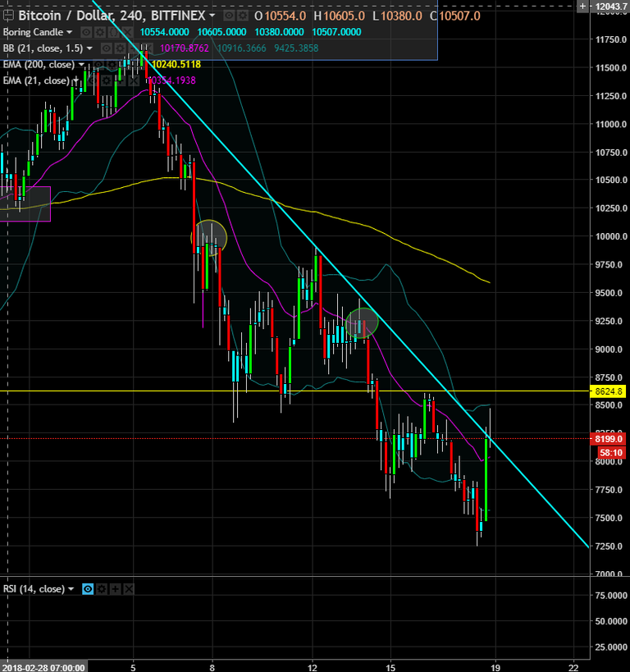The height and width of the screenshot is (672, 630).
Task: Click the Boring Candle title text
Action: [x=33, y=32]
